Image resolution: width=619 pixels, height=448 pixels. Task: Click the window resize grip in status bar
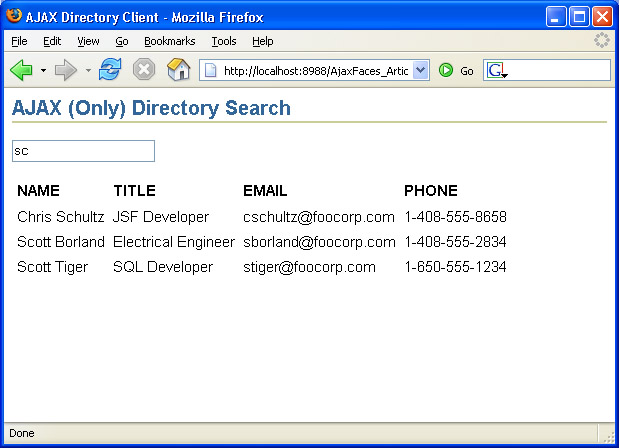point(608,436)
